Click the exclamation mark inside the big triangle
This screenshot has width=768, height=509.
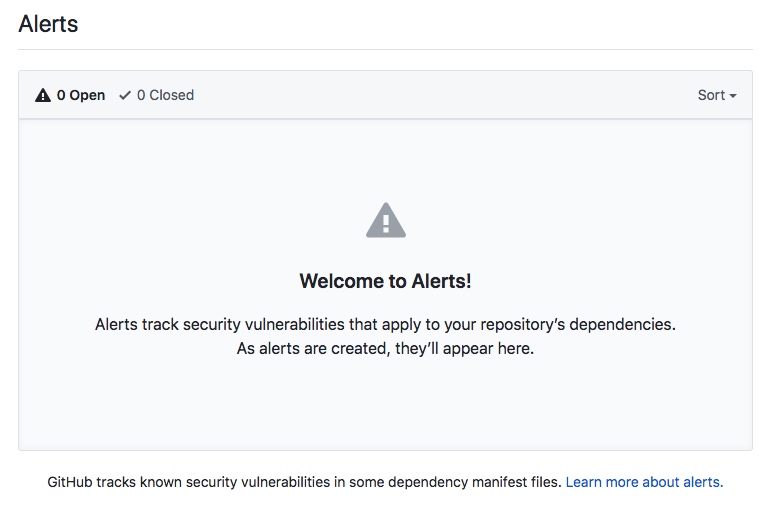click(x=386, y=223)
